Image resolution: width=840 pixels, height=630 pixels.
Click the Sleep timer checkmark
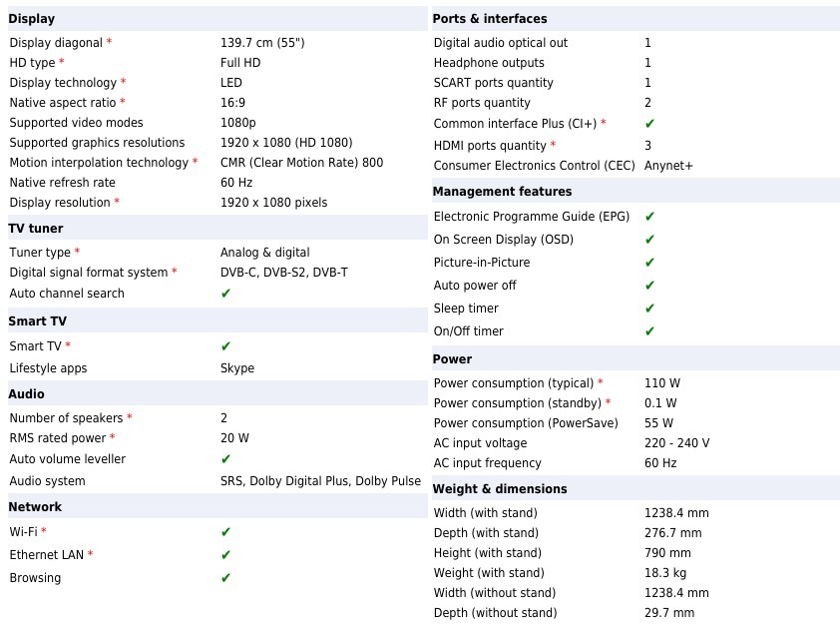coord(649,309)
